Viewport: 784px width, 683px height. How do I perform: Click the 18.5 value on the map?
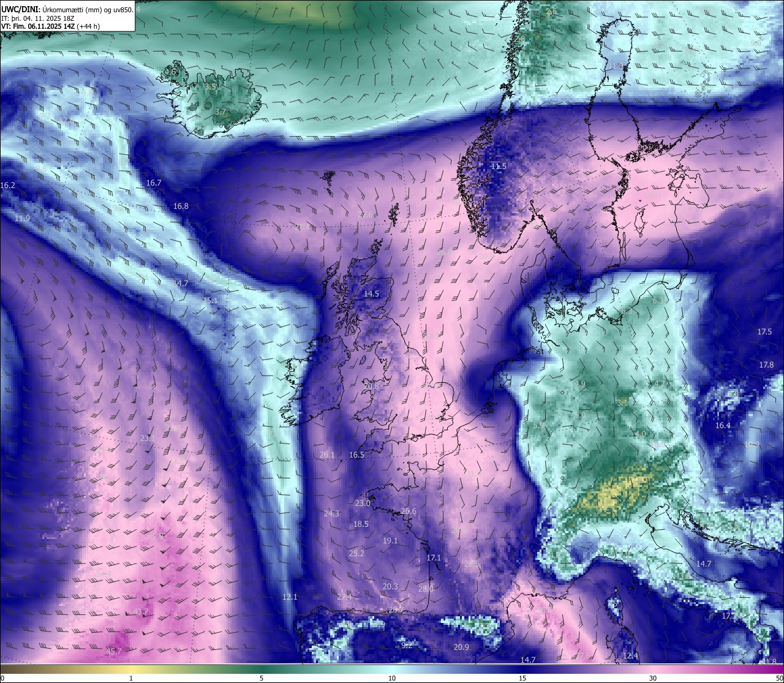coord(361,524)
